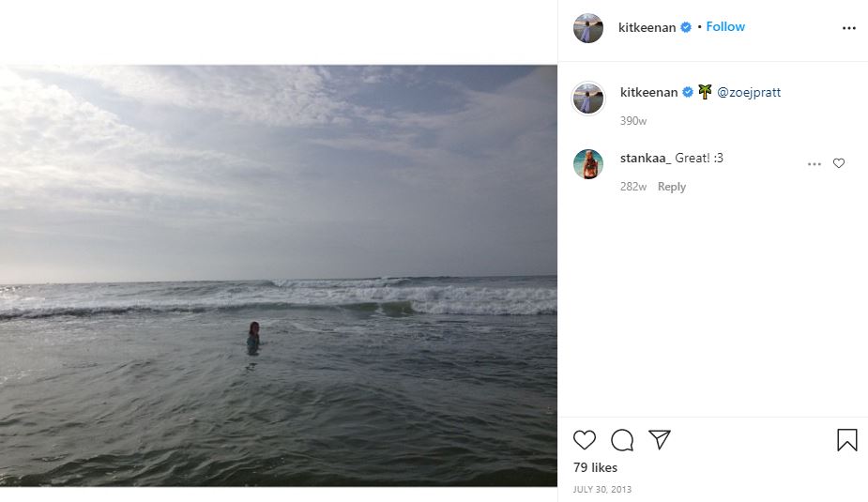
Task: View the 79 likes list
Action: (595, 467)
